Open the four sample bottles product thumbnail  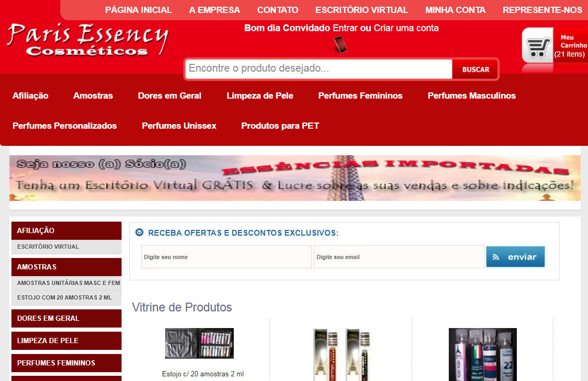tap(483, 355)
